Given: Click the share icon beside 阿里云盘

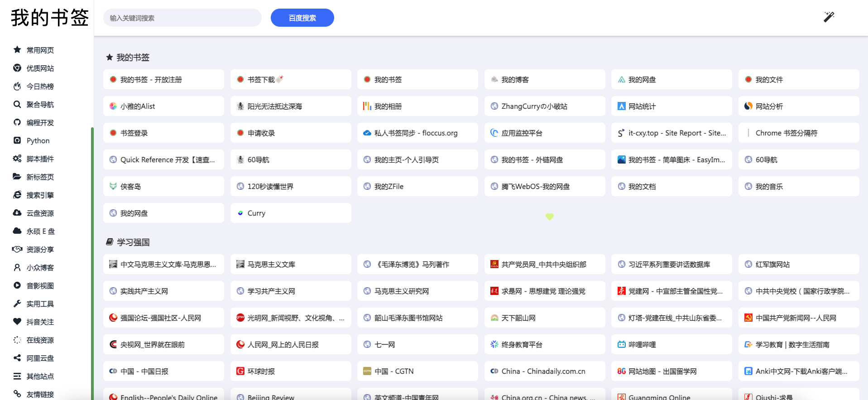Looking at the screenshot, I should coord(17,358).
